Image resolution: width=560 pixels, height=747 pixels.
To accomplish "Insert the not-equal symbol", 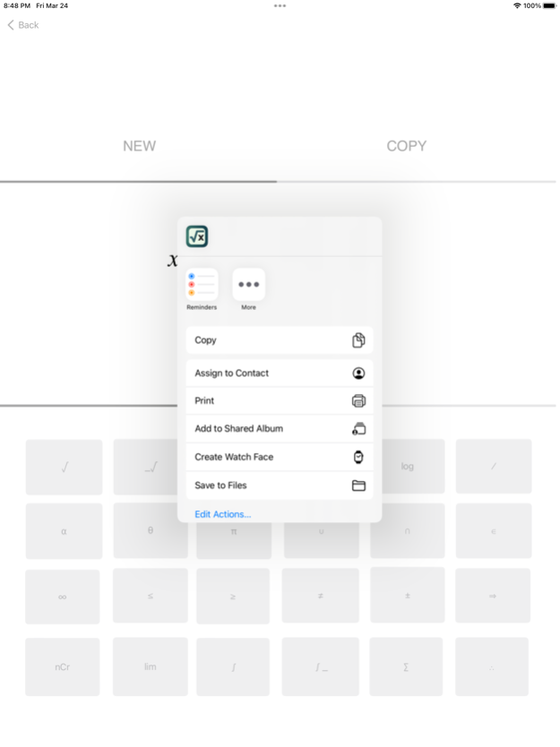I will (320, 596).
